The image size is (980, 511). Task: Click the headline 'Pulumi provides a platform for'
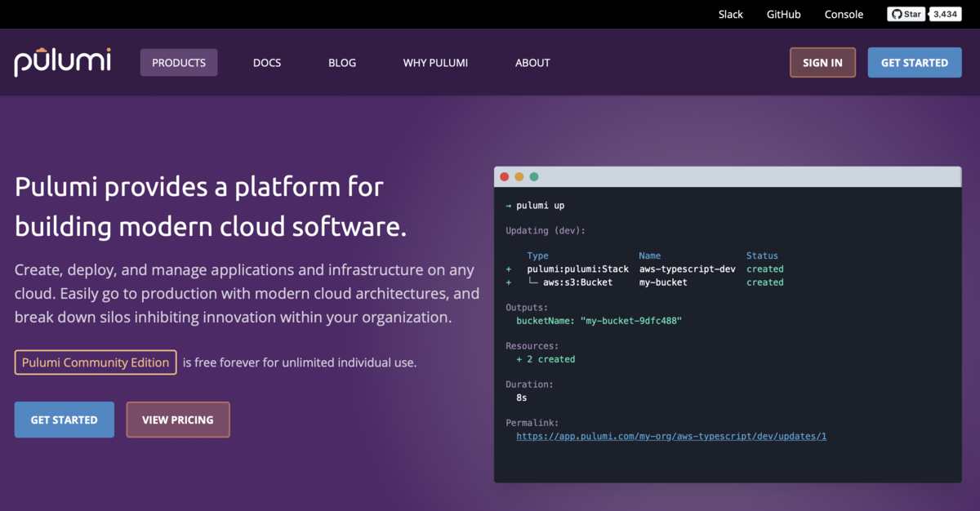coord(199,187)
